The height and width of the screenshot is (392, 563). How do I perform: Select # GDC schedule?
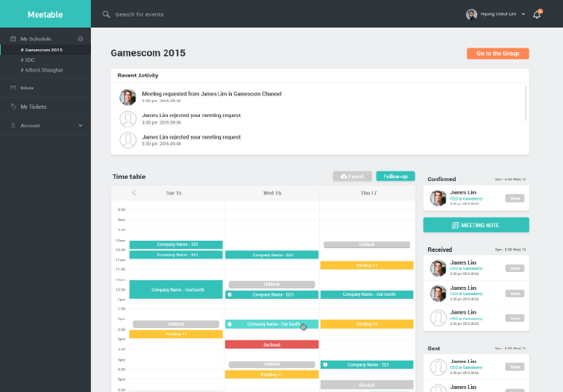click(x=28, y=60)
